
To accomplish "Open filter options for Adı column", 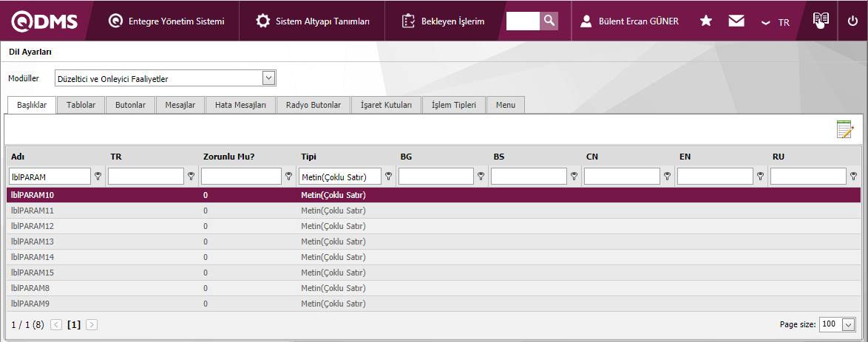I will (98, 177).
